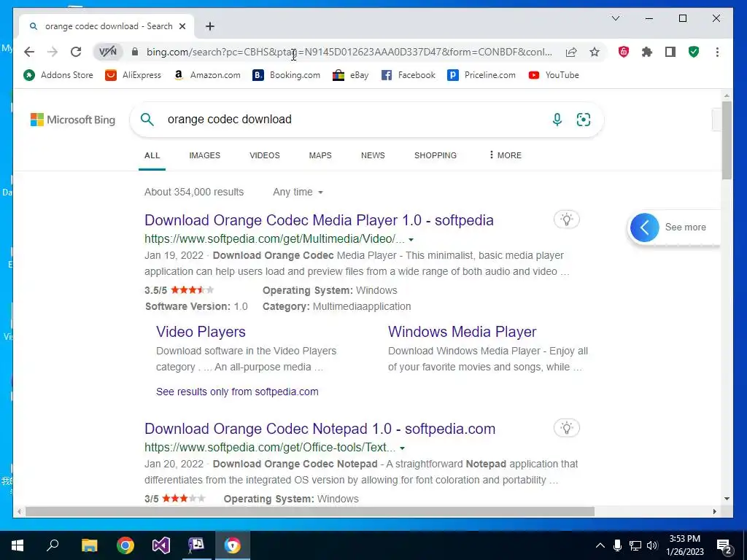The height and width of the screenshot is (560, 747).
Task: Open the Windows Media Player sublink
Action: (x=462, y=332)
